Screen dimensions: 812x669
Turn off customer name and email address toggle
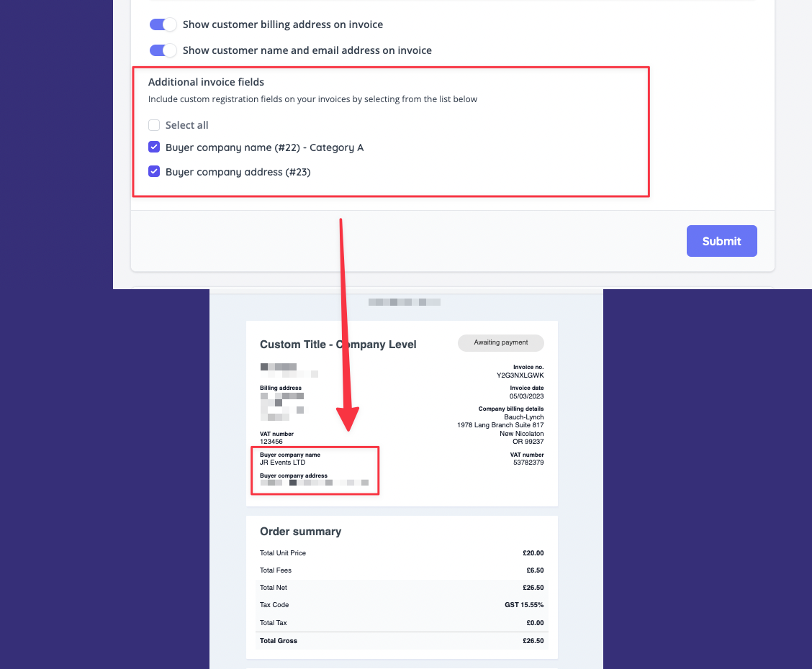(163, 50)
